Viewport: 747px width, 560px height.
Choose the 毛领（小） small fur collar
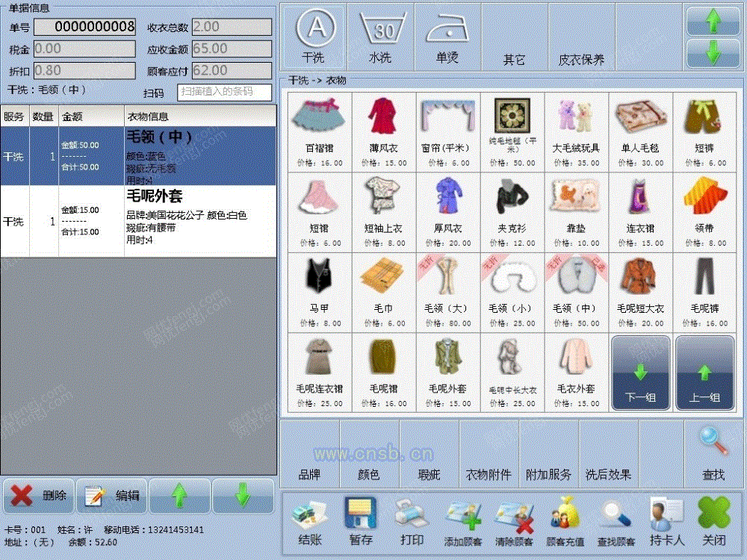click(x=512, y=293)
